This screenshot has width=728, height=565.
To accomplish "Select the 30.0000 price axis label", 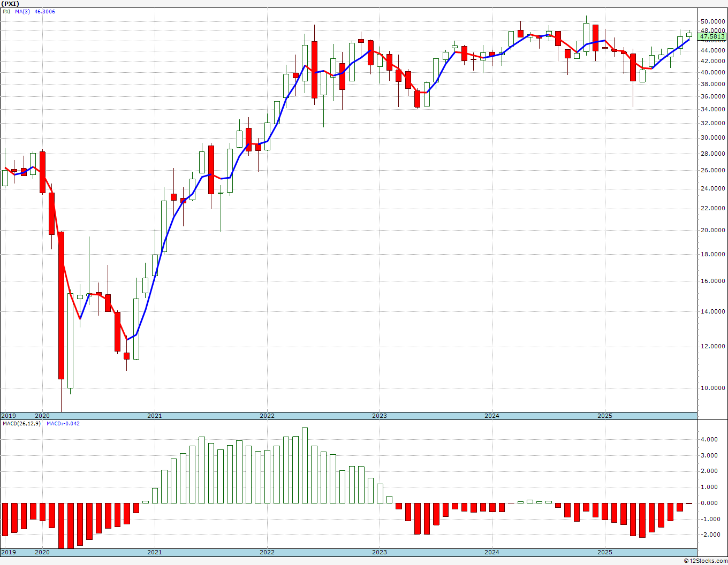I will pyautogui.click(x=712, y=138).
